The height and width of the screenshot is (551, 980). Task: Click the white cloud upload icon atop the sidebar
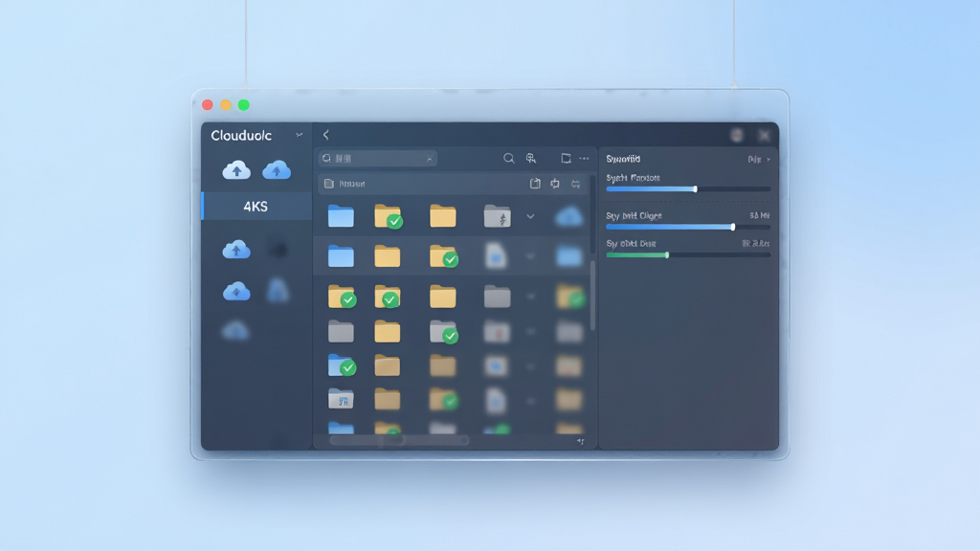[236, 170]
